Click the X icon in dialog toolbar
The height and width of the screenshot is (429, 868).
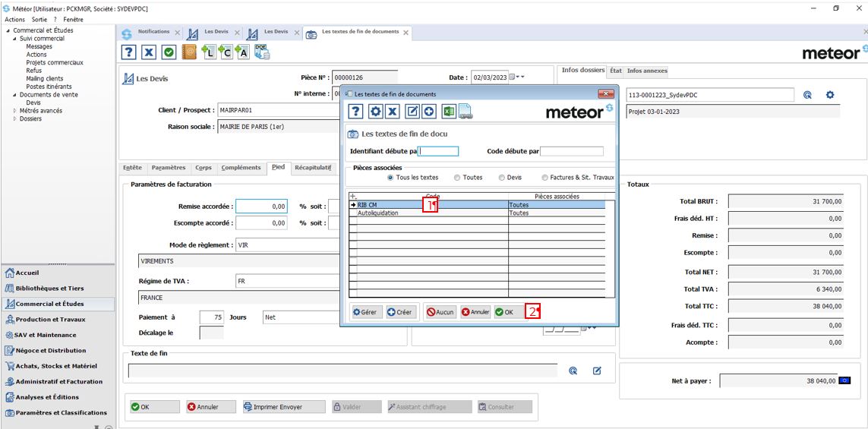tap(392, 112)
